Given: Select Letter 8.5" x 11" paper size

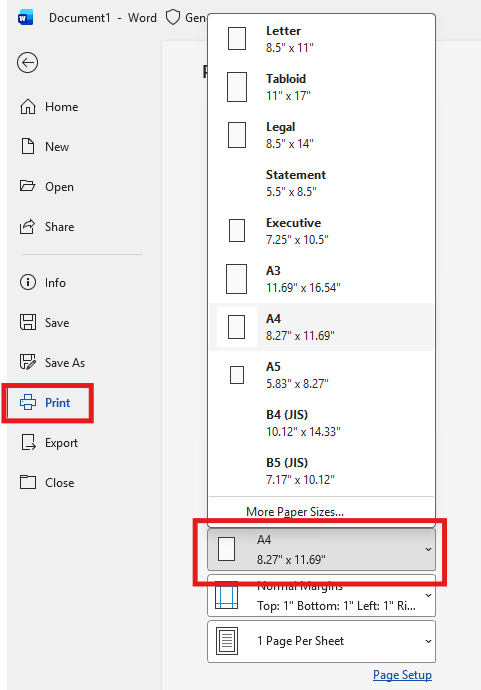Looking at the screenshot, I should click(x=322, y=39).
